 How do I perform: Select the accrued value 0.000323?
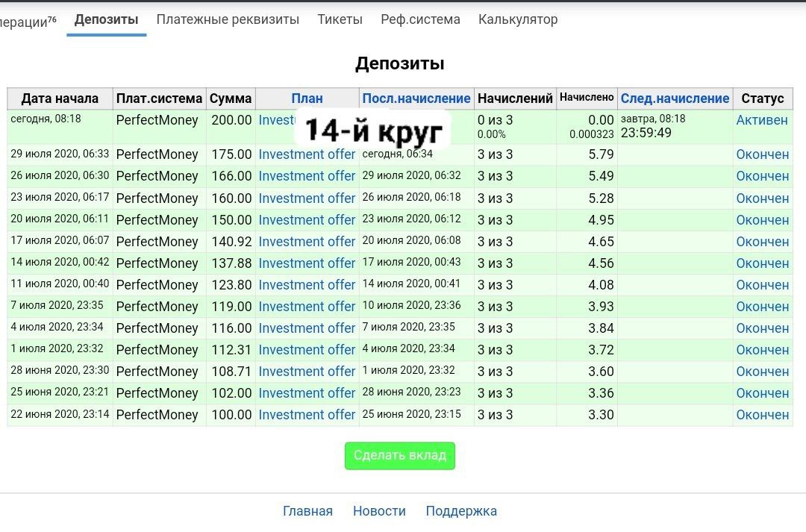[x=592, y=134]
